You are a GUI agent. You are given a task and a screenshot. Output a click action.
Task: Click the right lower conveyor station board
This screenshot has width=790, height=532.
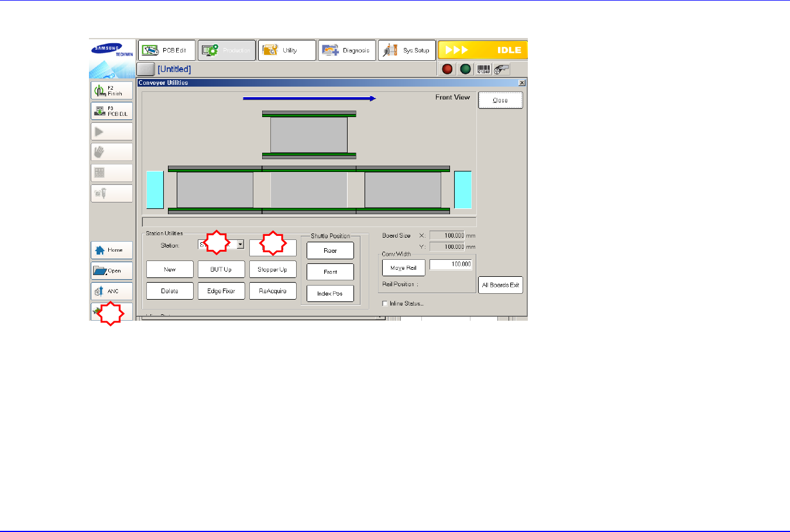click(x=403, y=190)
